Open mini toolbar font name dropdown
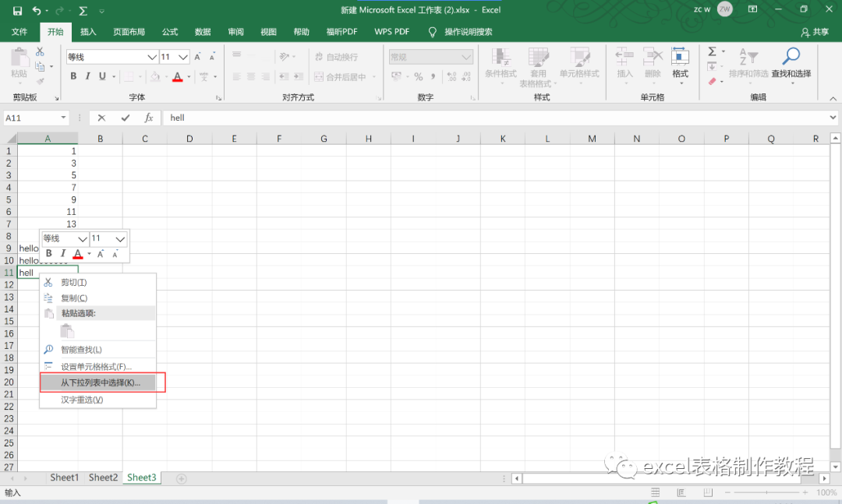The image size is (842, 504). click(82, 239)
